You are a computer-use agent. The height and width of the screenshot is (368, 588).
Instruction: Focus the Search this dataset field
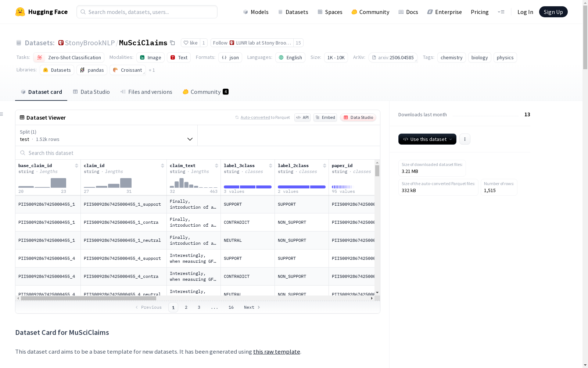[x=198, y=153]
